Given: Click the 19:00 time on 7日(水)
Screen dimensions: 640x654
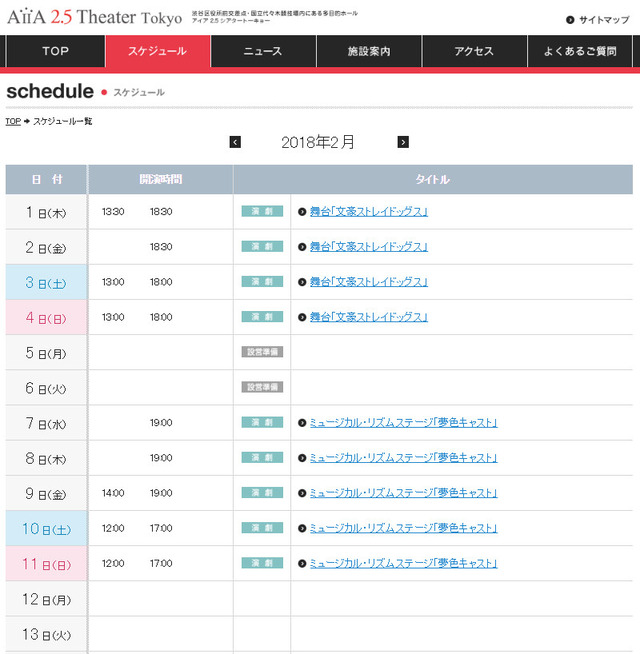Looking at the screenshot, I should point(161,423).
